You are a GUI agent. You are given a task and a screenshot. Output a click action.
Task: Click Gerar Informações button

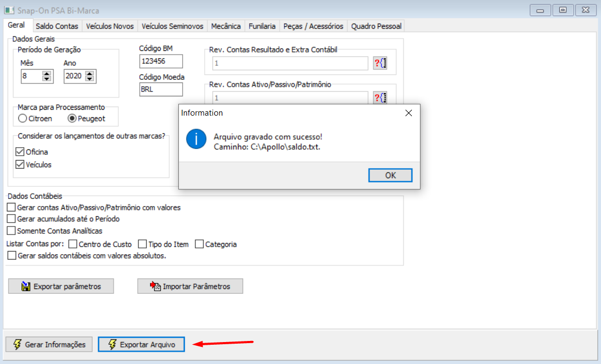(x=49, y=344)
